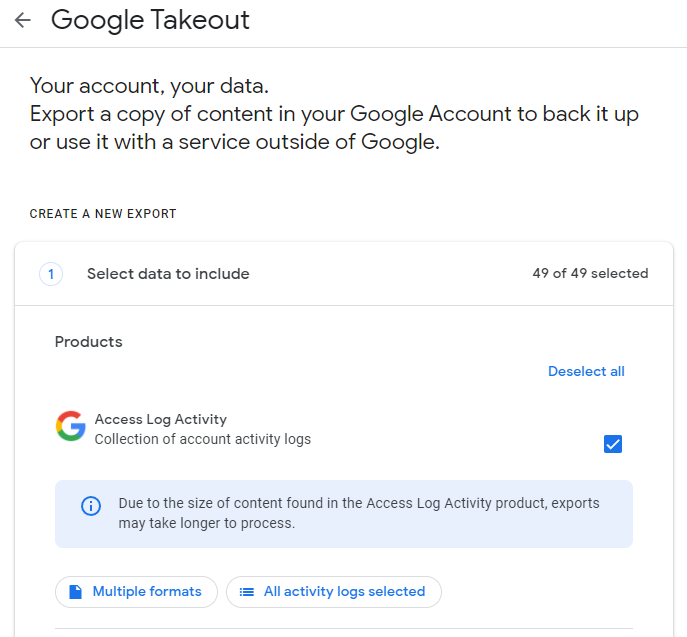
Task: Click the exports may take longer notice text
Action: point(358,513)
